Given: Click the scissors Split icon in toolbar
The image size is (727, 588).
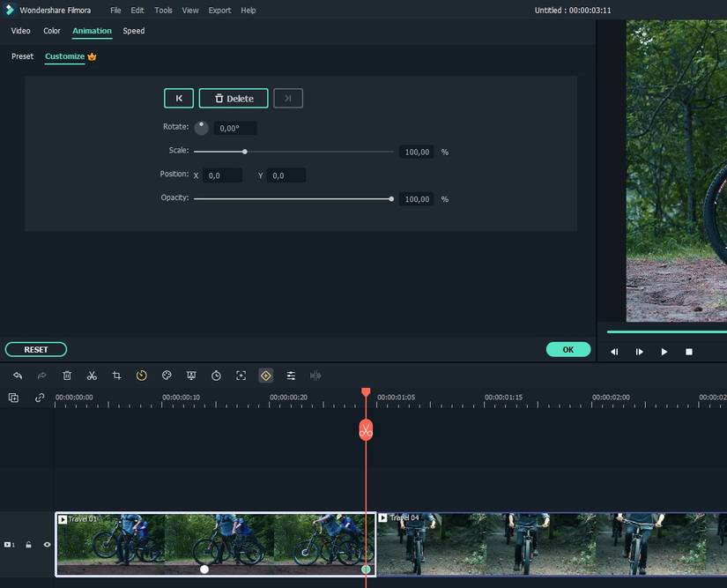Looking at the screenshot, I should pos(92,376).
